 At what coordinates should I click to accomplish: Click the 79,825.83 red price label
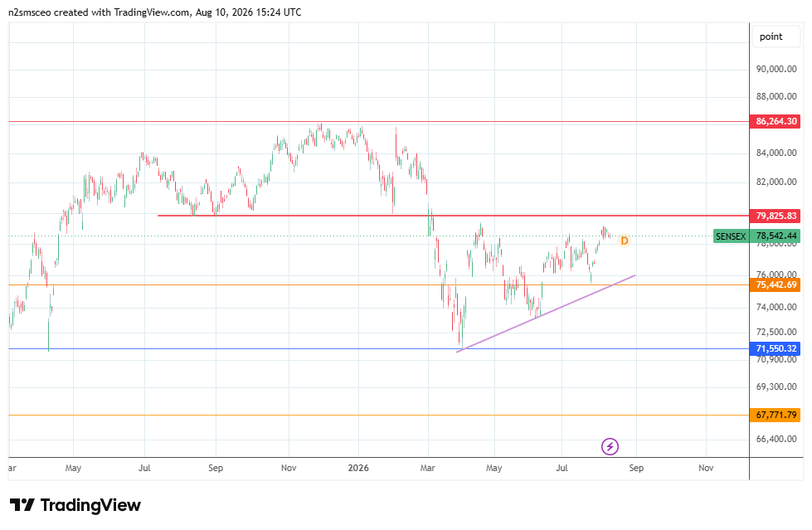[776, 216]
